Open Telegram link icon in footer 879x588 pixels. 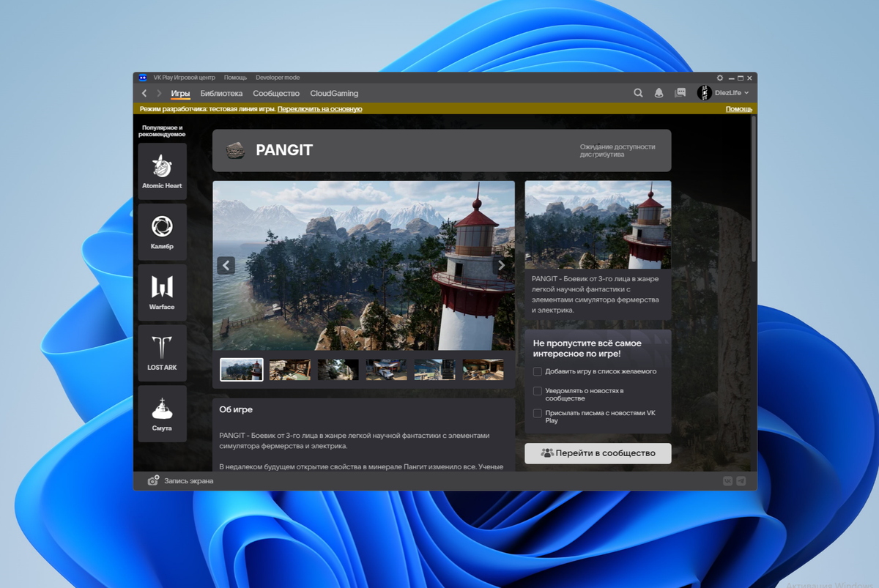(741, 480)
